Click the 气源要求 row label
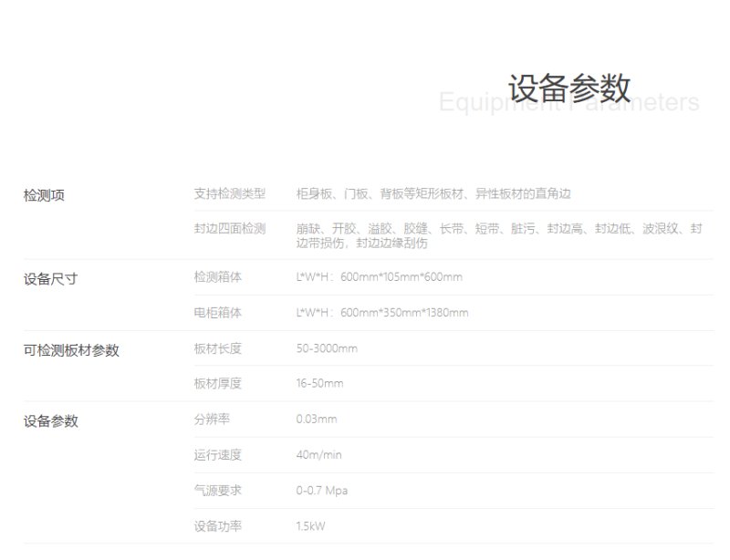Screen dimensions: 730x560 pyautogui.click(x=217, y=490)
